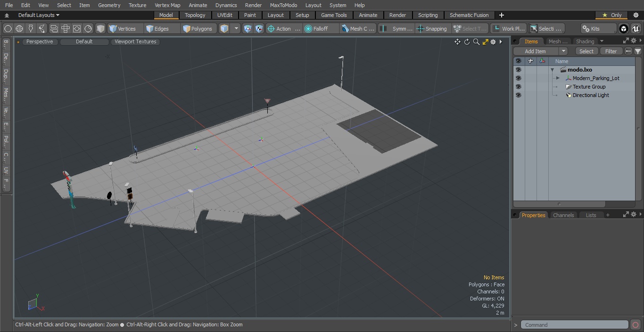
Task: Click the items list tree view icon
Action: (628, 51)
